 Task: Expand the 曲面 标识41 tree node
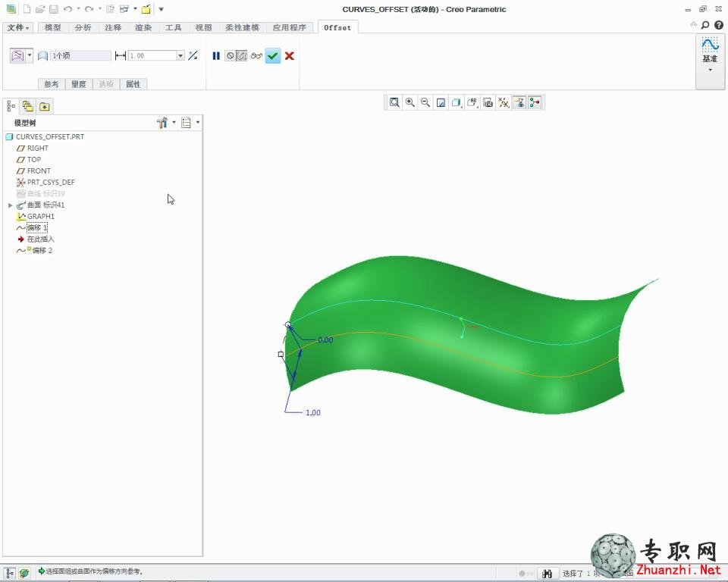(10, 205)
